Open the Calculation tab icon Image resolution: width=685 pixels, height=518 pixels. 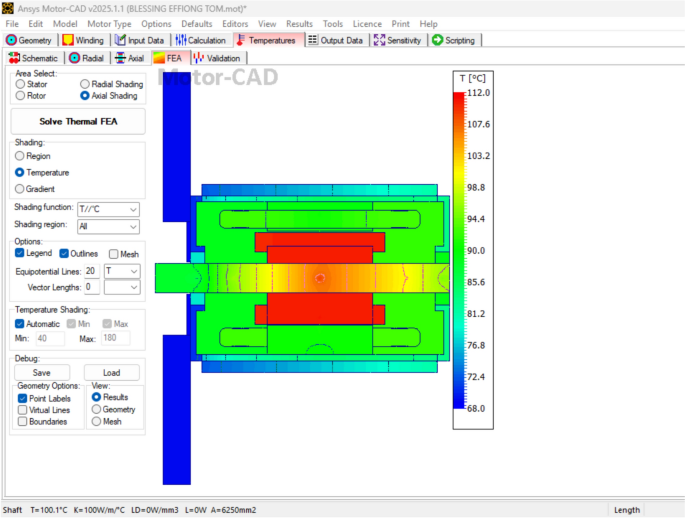tap(181, 40)
